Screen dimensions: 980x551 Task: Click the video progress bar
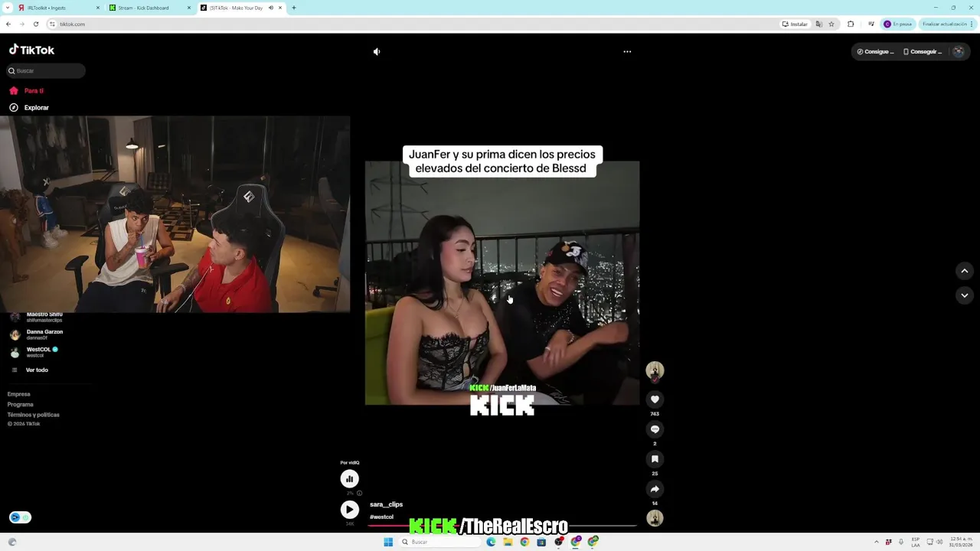point(502,527)
